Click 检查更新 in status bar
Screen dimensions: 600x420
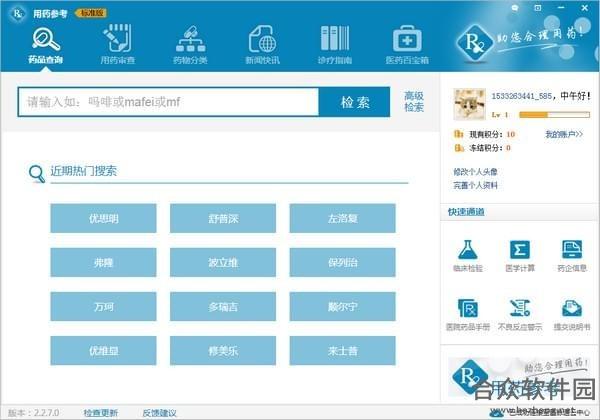101,413
